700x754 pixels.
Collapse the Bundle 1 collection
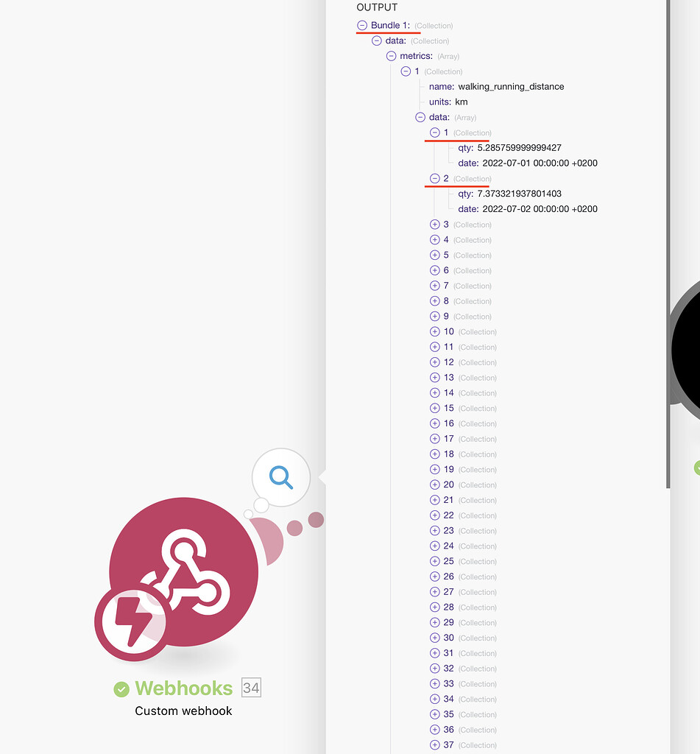click(x=361, y=25)
